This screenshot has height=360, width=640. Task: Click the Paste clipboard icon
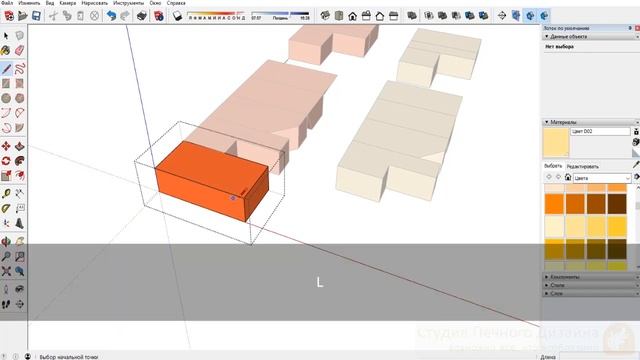coord(80,16)
